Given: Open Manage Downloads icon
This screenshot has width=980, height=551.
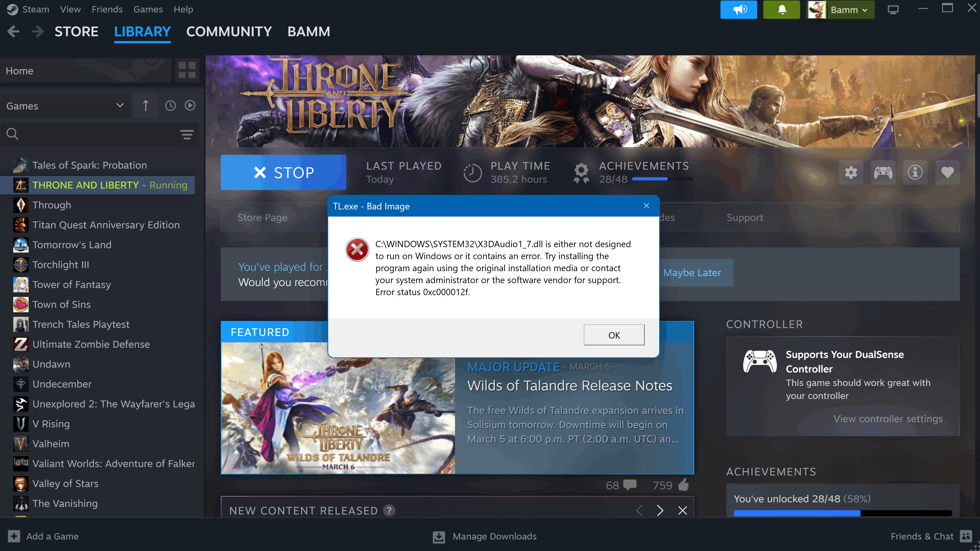Looking at the screenshot, I should click(439, 537).
